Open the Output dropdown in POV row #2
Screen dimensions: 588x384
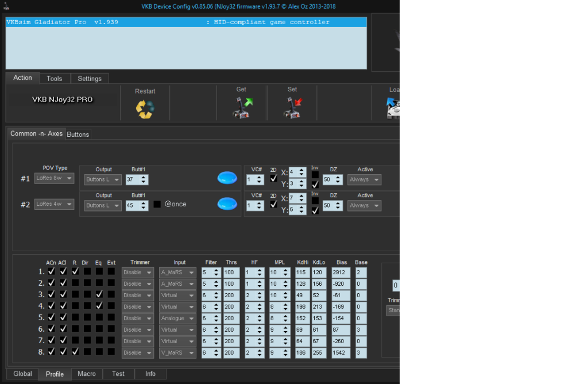coord(103,205)
